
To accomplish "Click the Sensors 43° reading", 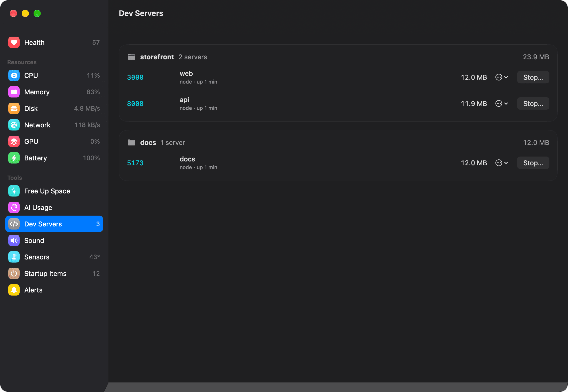I will pyautogui.click(x=94, y=257).
